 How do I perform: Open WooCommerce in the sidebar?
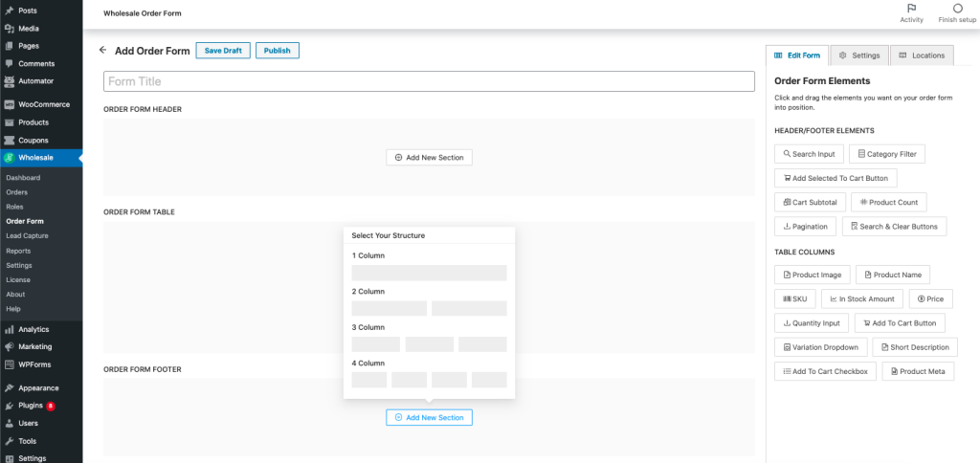(x=44, y=104)
